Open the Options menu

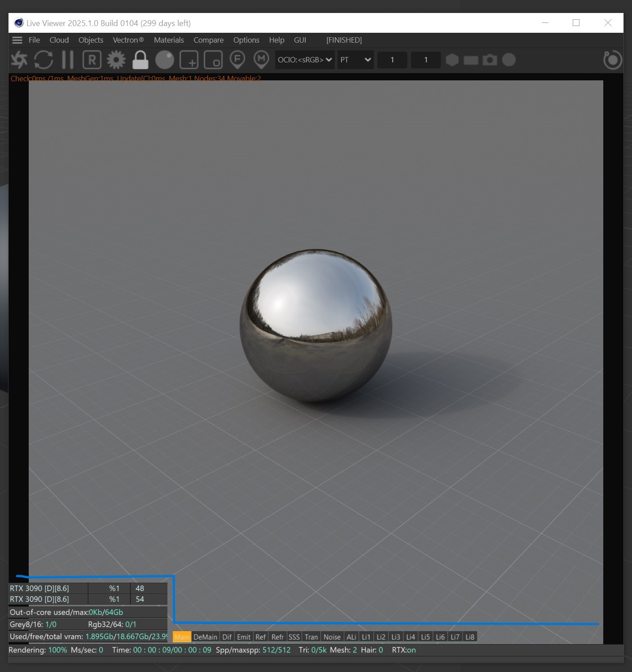(x=246, y=40)
